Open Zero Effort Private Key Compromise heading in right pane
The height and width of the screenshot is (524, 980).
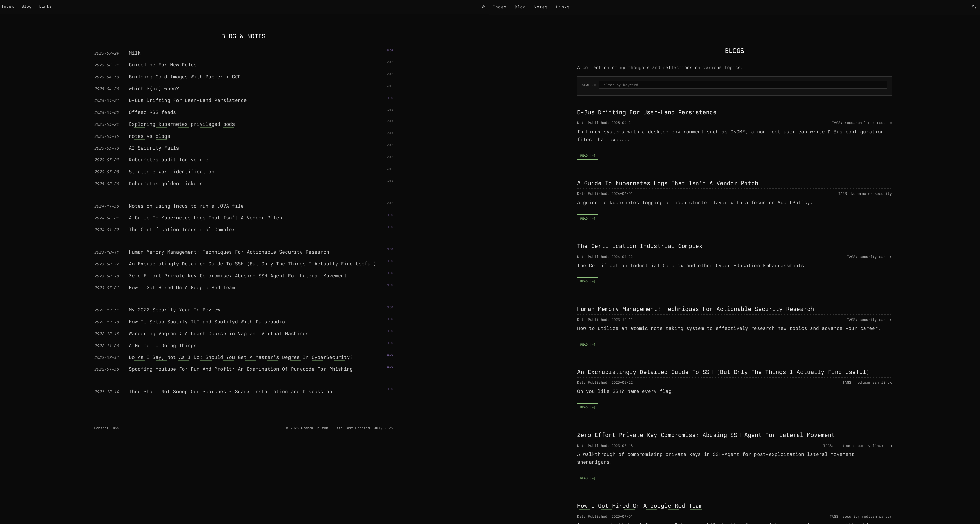point(705,435)
